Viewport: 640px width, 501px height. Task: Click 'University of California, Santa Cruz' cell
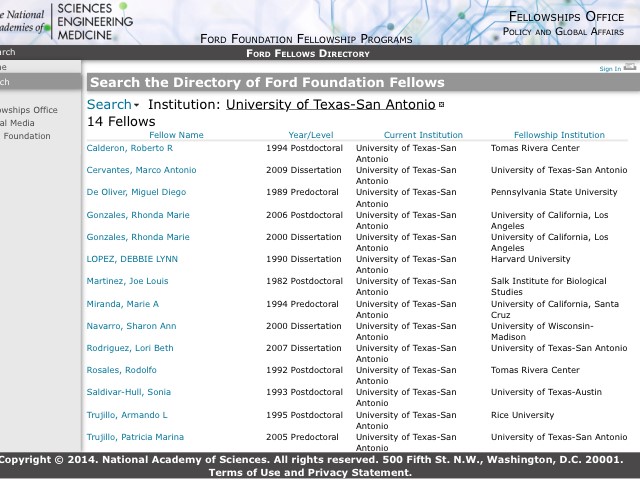tap(555, 309)
